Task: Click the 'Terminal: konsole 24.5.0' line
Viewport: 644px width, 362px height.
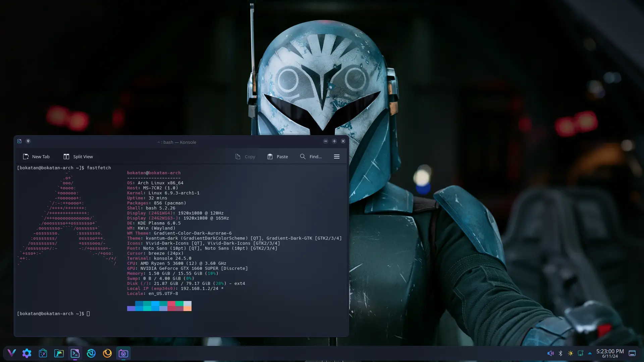Action: [159, 258]
